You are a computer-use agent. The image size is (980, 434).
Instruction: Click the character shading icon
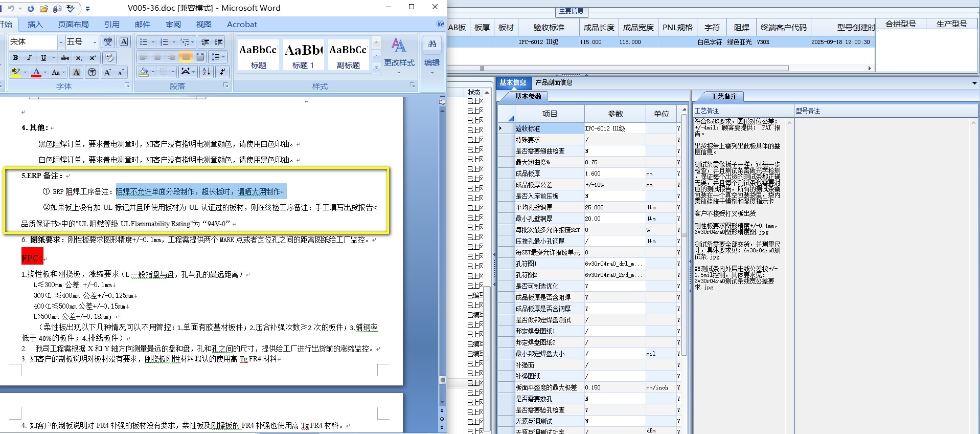pyautogui.click(x=76, y=72)
